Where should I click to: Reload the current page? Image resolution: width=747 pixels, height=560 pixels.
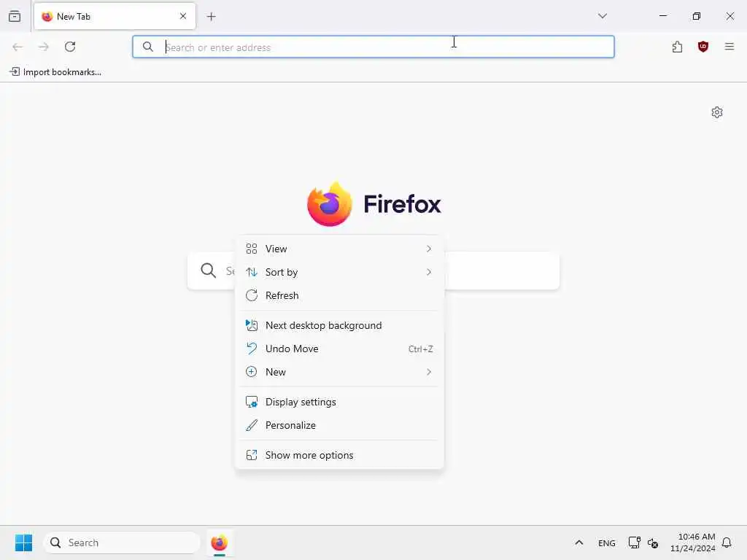click(70, 47)
